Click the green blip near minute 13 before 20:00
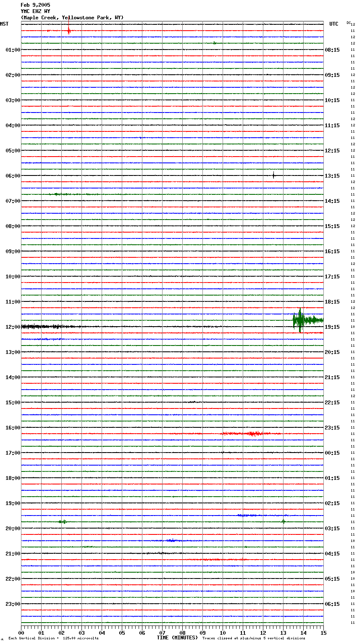The width and height of the screenshot is (357, 644). point(283,522)
